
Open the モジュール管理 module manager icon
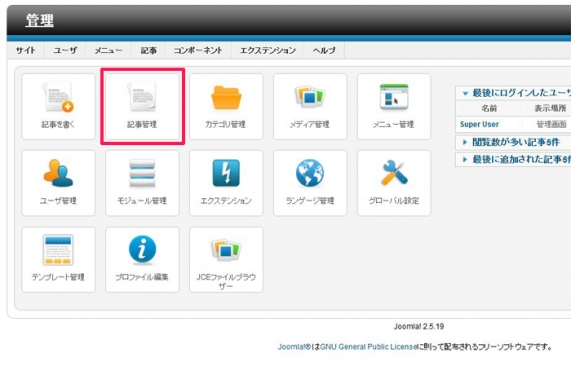(x=142, y=183)
